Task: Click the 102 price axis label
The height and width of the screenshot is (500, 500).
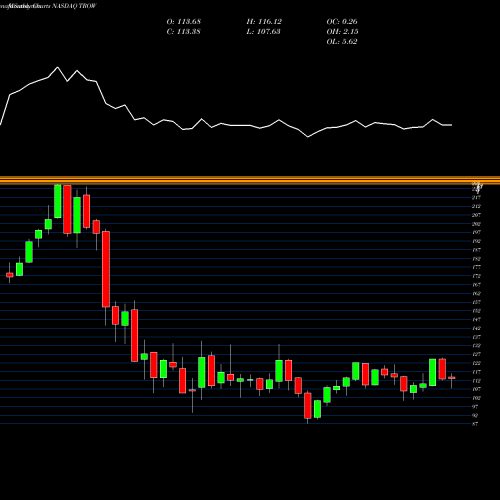Action: pyautogui.click(x=476, y=398)
